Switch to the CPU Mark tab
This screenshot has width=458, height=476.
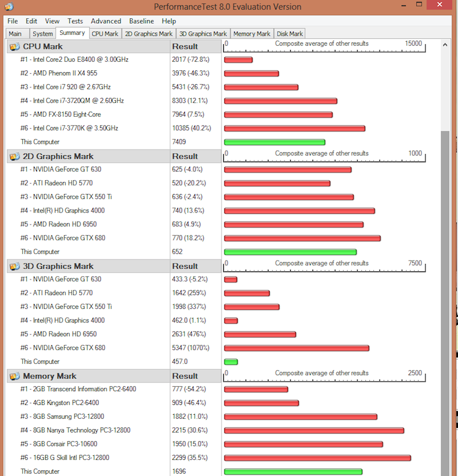tap(105, 34)
